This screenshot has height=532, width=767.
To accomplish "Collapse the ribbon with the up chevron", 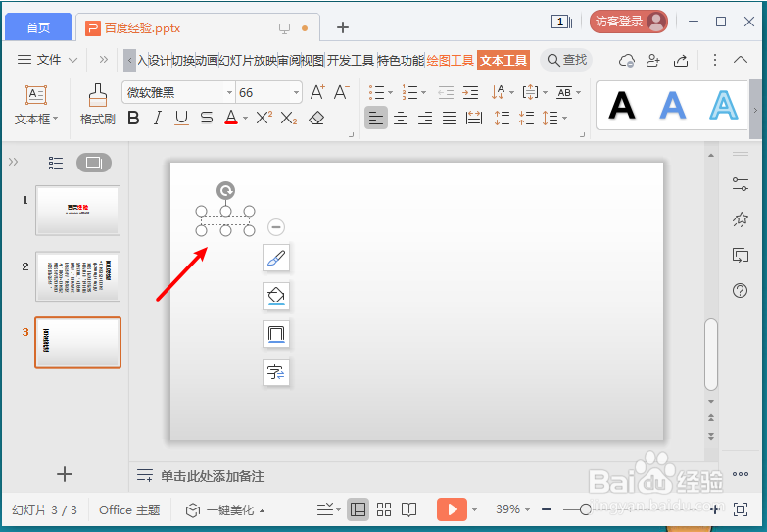I will click(x=741, y=60).
